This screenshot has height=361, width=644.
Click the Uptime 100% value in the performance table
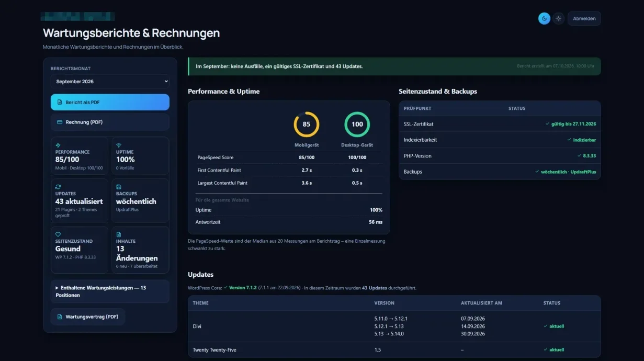click(376, 210)
